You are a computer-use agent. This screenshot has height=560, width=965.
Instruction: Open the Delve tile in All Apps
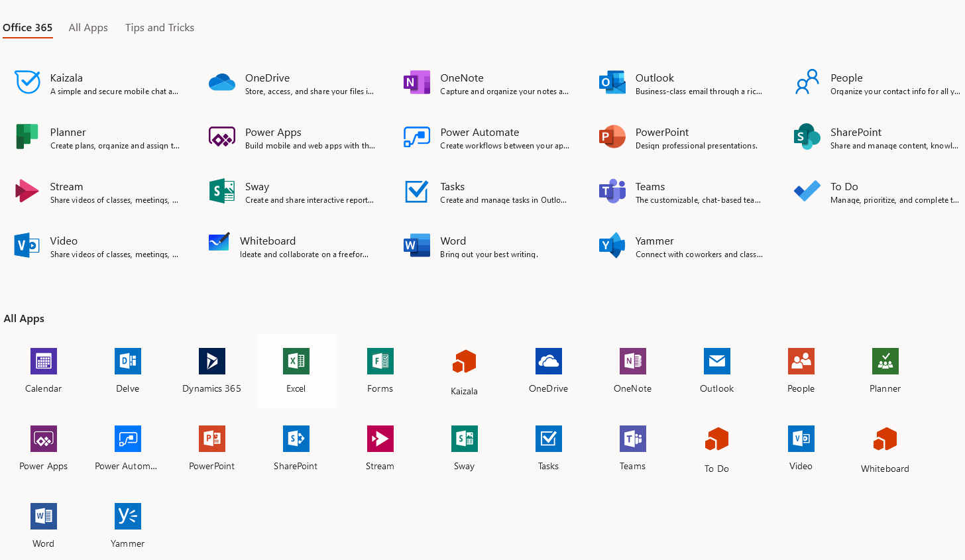128,370
